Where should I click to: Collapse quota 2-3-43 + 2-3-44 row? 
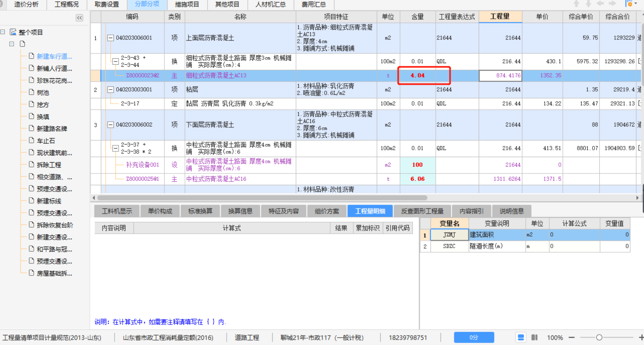(x=115, y=61)
